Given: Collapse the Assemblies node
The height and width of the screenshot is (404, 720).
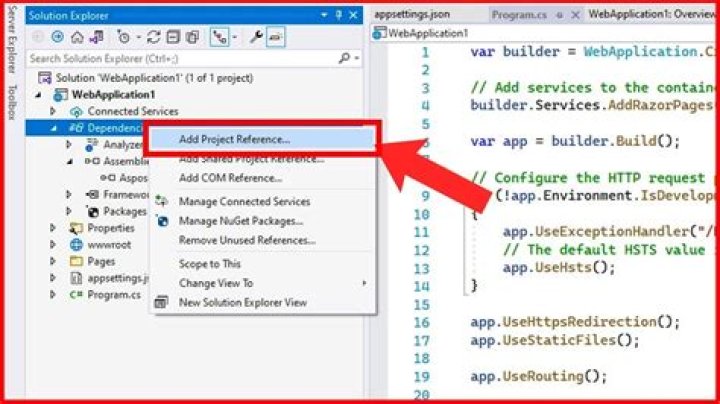Looking at the screenshot, I should (x=70, y=162).
